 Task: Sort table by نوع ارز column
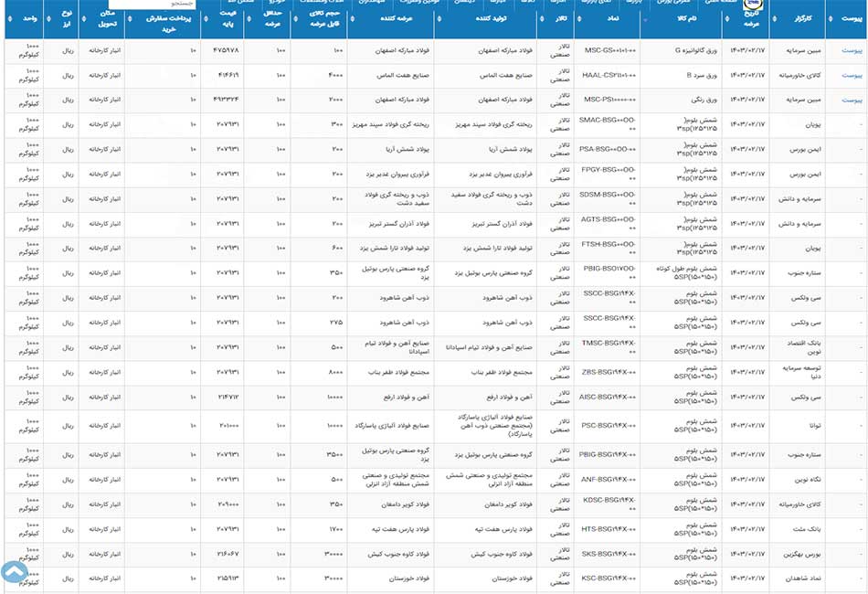(x=61, y=19)
